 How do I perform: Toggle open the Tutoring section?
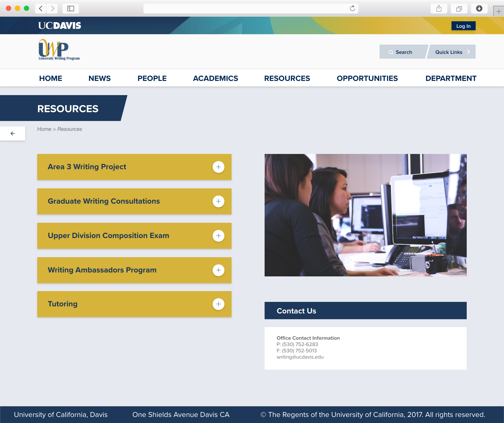point(218,304)
